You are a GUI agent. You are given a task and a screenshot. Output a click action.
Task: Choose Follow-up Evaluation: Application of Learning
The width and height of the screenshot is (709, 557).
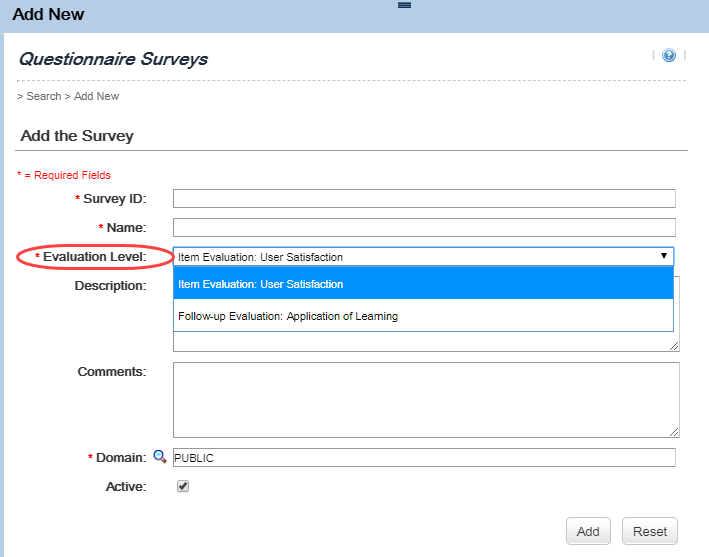[x=423, y=316]
